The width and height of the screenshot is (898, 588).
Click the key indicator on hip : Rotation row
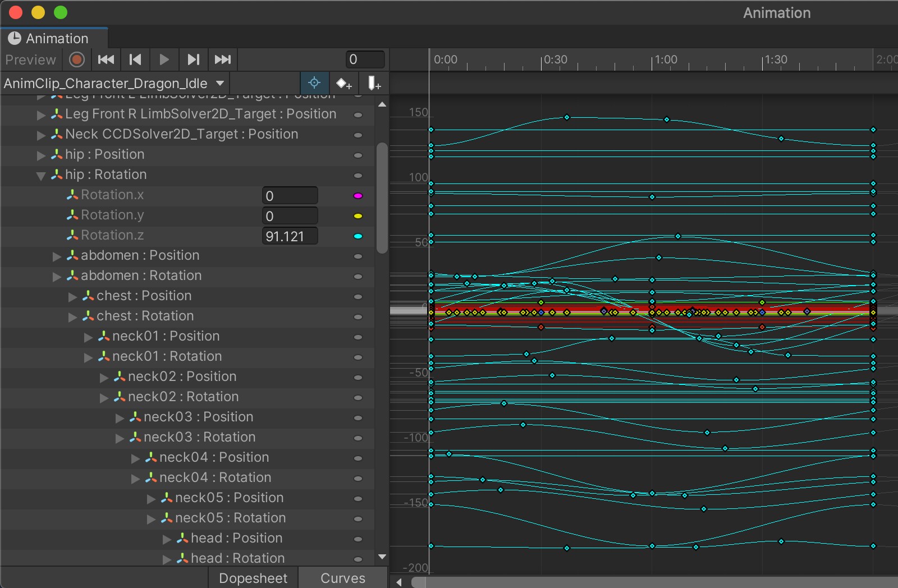click(358, 176)
